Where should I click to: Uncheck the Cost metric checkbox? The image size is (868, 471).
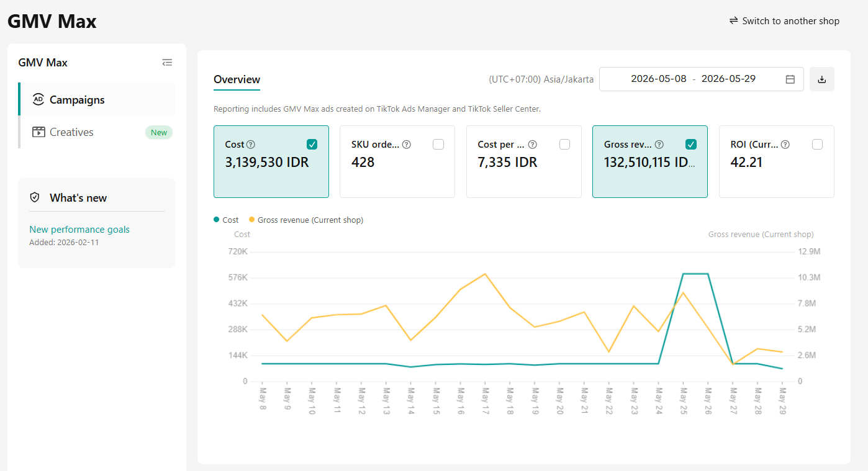(x=312, y=145)
